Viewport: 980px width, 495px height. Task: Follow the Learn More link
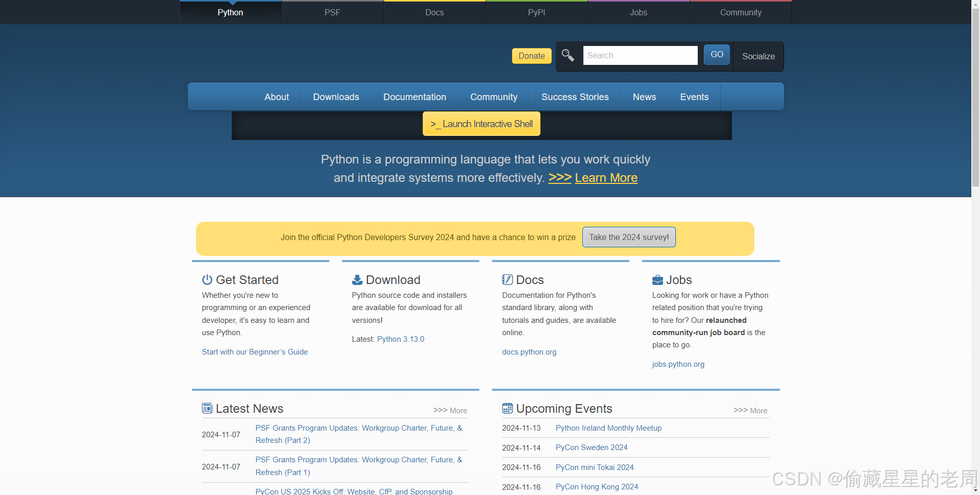click(x=606, y=177)
